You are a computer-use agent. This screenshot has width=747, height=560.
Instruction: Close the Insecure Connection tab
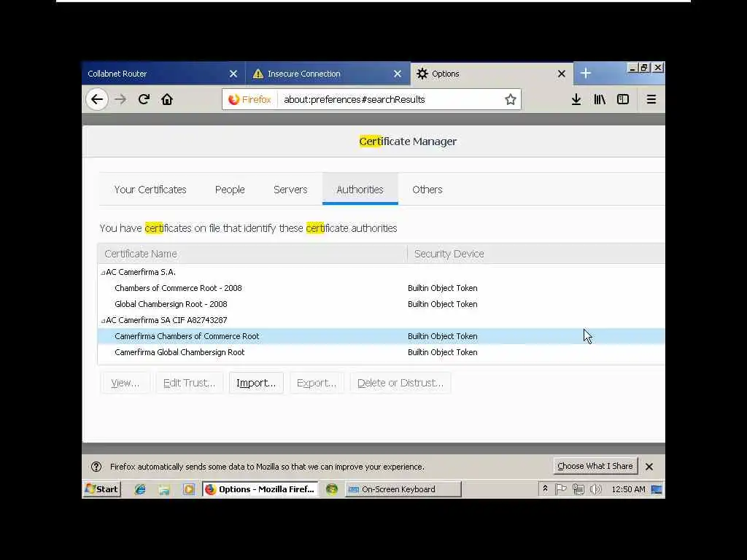[x=398, y=74]
